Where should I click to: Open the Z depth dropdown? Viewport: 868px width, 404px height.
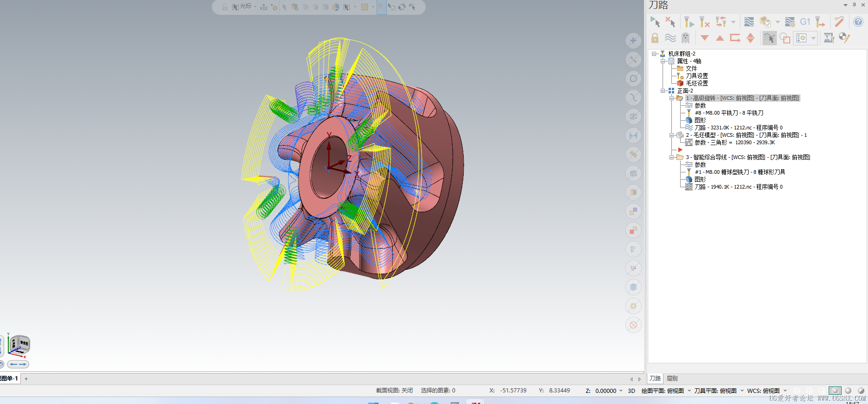point(621,391)
